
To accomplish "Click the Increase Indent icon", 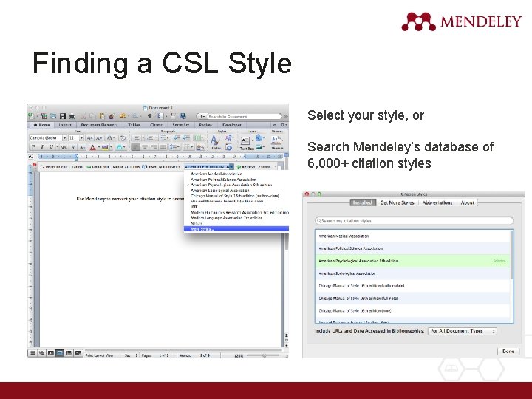I will point(187,137).
